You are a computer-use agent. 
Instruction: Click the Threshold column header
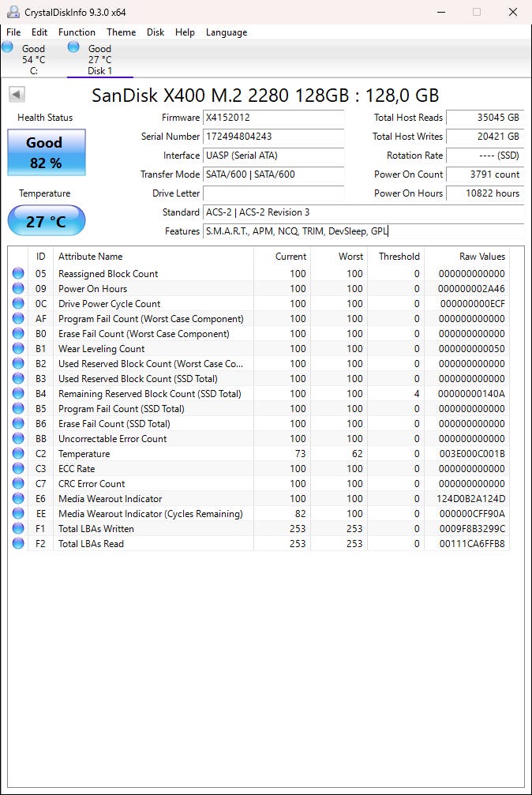tap(395, 257)
